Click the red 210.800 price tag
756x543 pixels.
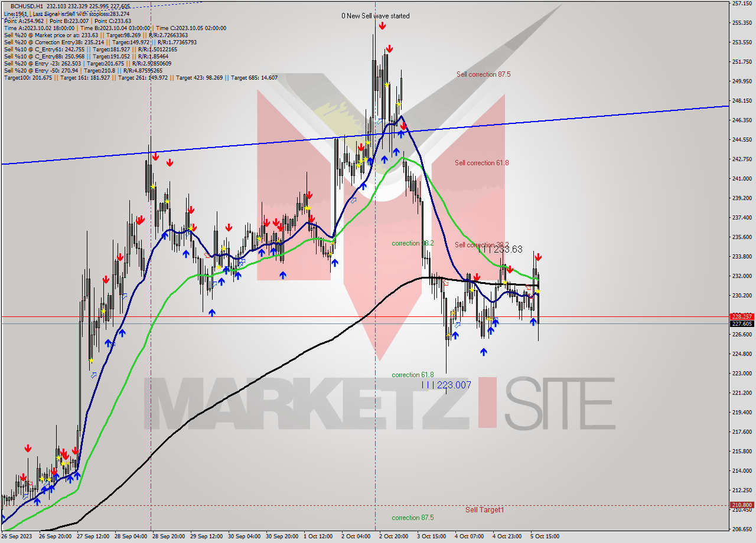(x=742, y=505)
